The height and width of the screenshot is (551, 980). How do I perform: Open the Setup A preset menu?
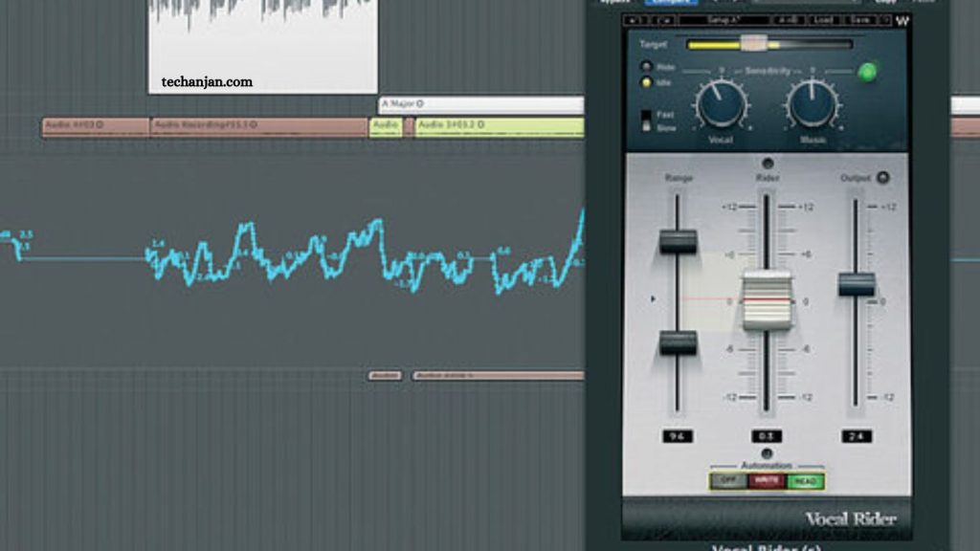click(724, 21)
